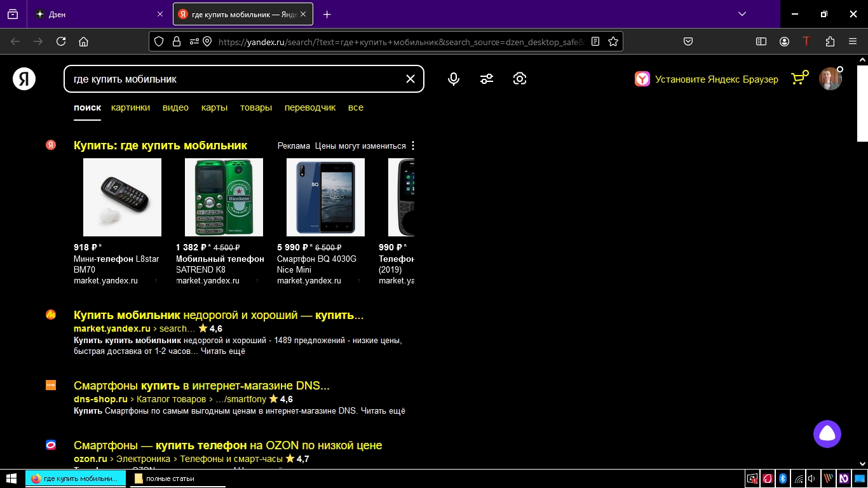
Task: Show the Firefox sidebars
Action: click(761, 41)
